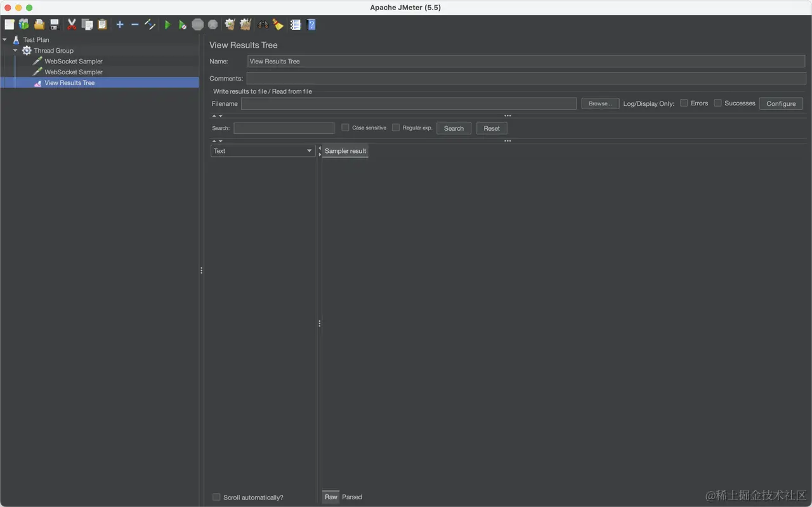The width and height of the screenshot is (812, 507).
Task: Select Thread Group in the tree
Action: (x=53, y=50)
